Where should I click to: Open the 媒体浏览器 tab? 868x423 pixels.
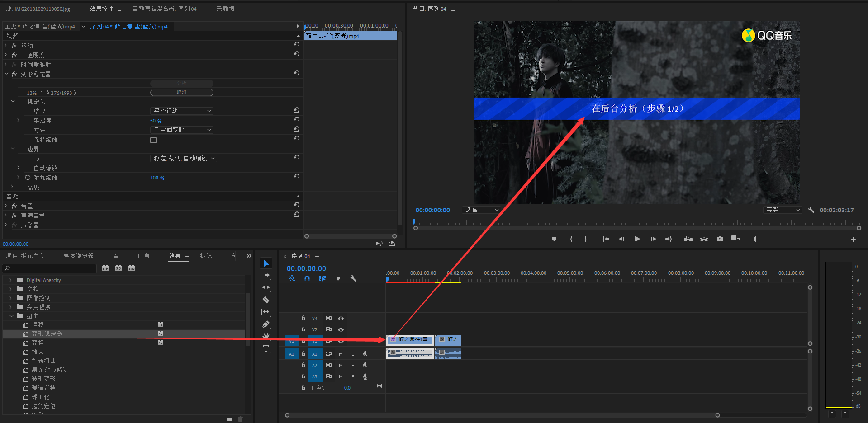tap(78, 256)
